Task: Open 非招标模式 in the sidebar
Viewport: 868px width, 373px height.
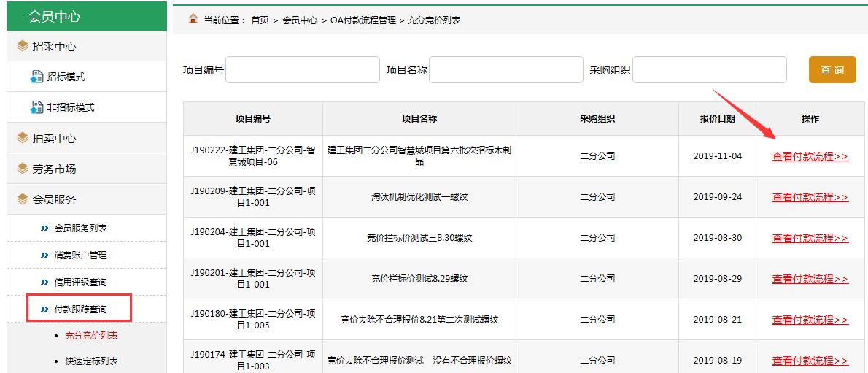Action: 86,107
